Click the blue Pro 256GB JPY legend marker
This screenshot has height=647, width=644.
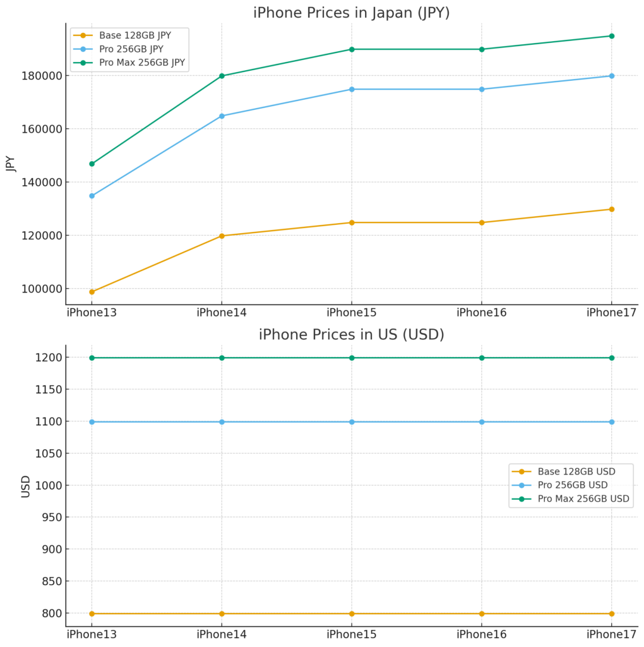[x=82, y=49]
